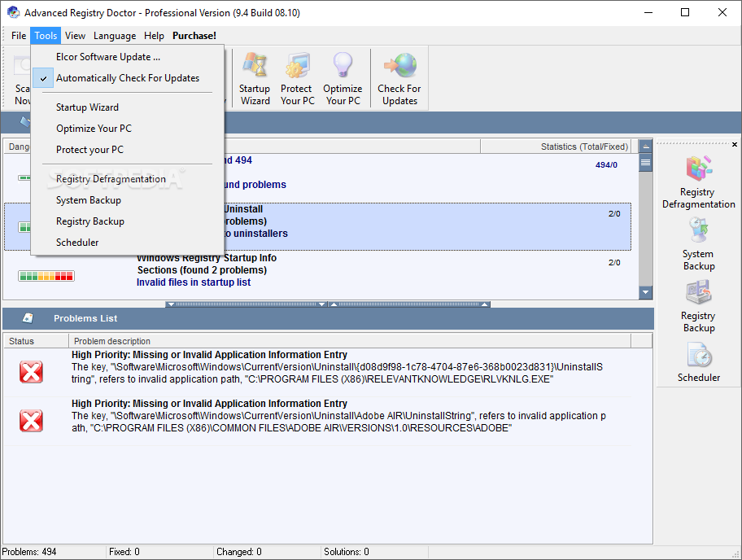Image resolution: width=742 pixels, height=560 pixels.
Task: Click the Problem description column header
Action: 350,341
